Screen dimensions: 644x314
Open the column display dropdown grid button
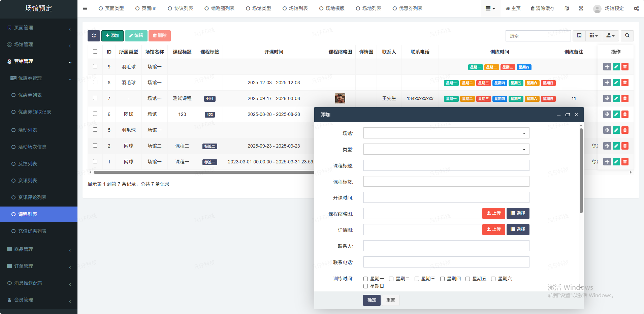(x=593, y=36)
